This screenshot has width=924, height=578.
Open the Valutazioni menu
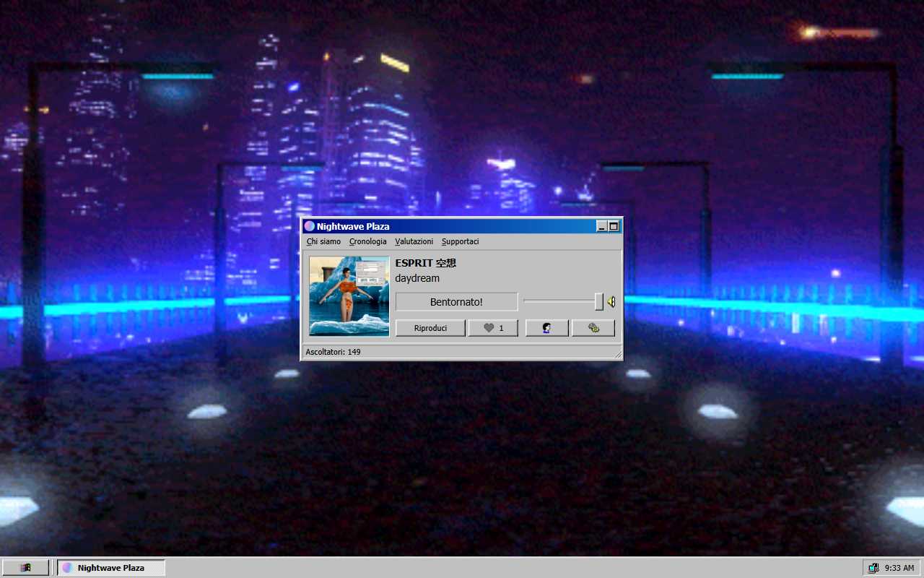pyautogui.click(x=414, y=241)
